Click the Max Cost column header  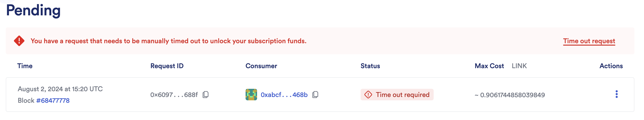tap(489, 66)
